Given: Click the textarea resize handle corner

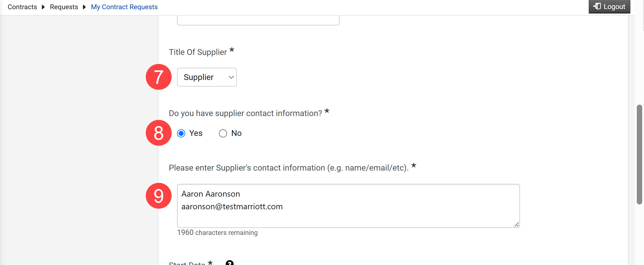Looking at the screenshot, I should pyautogui.click(x=516, y=225).
